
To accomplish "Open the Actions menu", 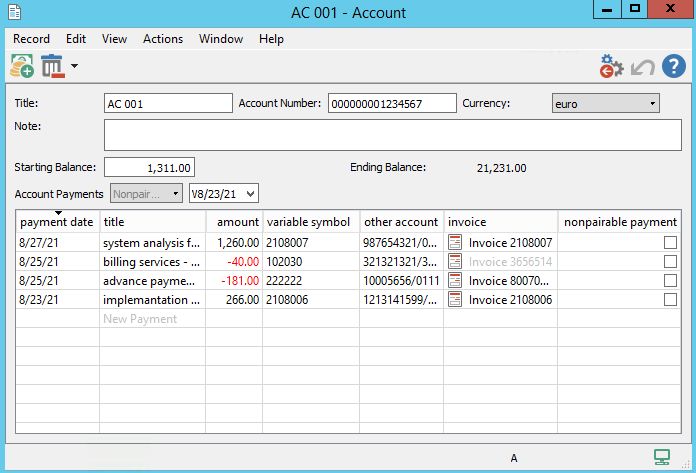I will tap(163, 39).
